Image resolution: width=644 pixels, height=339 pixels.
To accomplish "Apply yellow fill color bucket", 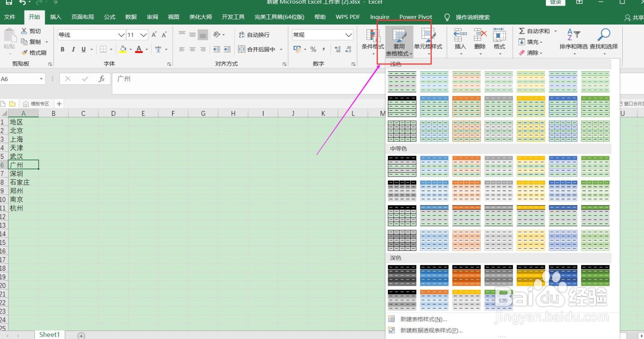I will pos(123,49).
